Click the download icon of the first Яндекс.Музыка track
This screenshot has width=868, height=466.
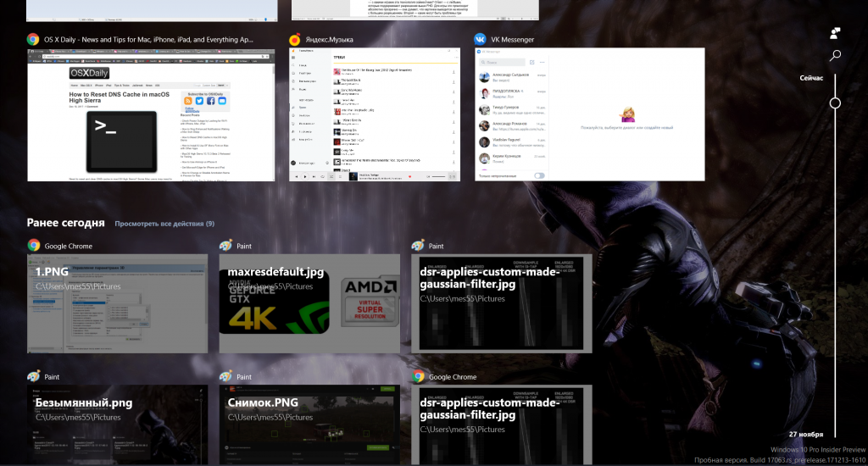454,72
